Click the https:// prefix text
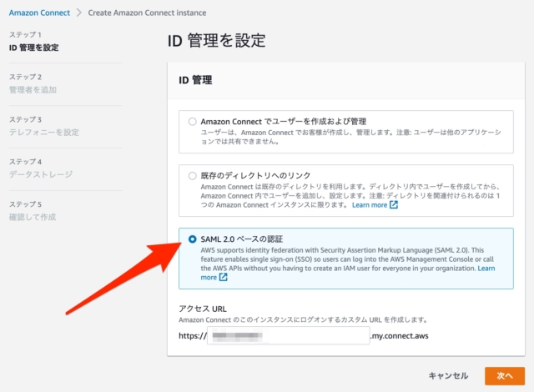Image resolution: width=534 pixels, height=392 pixels. [x=193, y=336]
